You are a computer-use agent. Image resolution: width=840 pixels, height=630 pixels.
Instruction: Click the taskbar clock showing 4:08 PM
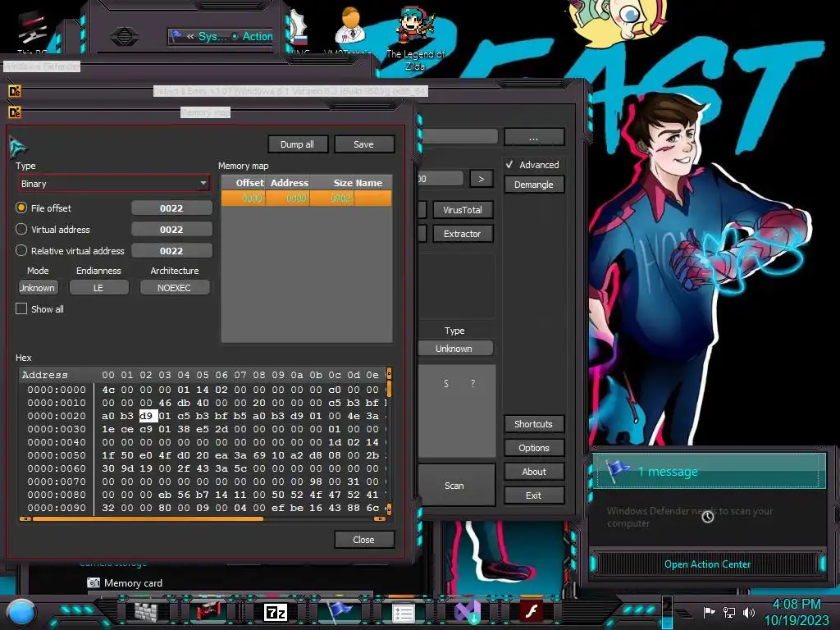(796, 612)
